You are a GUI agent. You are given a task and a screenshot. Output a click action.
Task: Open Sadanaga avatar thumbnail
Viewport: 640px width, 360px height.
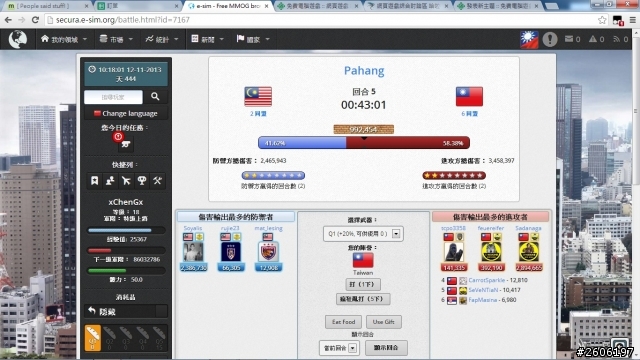click(529, 252)
